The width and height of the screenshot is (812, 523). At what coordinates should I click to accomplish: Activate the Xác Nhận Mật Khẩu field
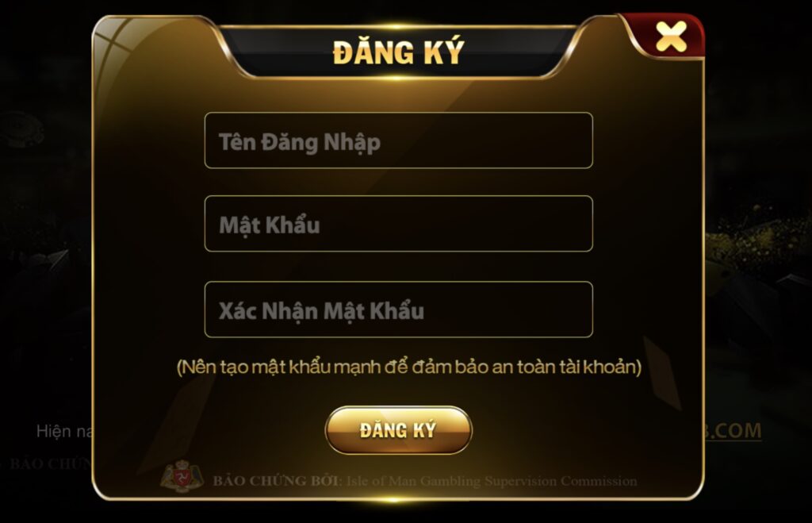399,310
